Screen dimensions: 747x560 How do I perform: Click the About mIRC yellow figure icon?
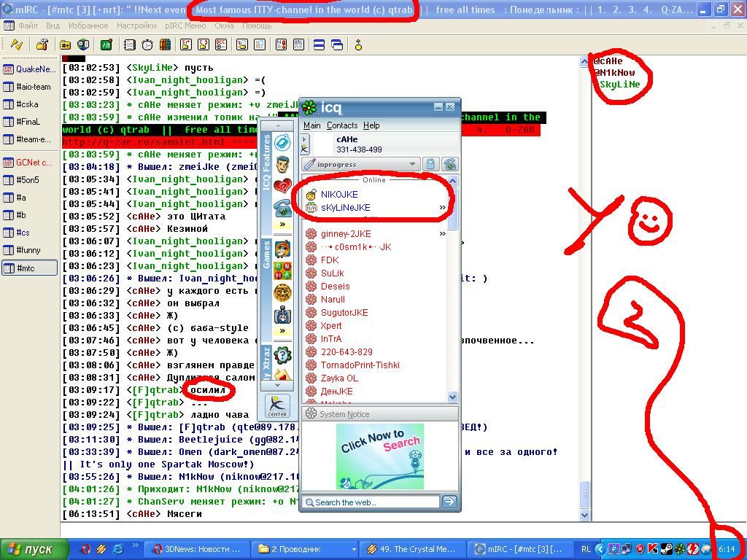point(358,44)
